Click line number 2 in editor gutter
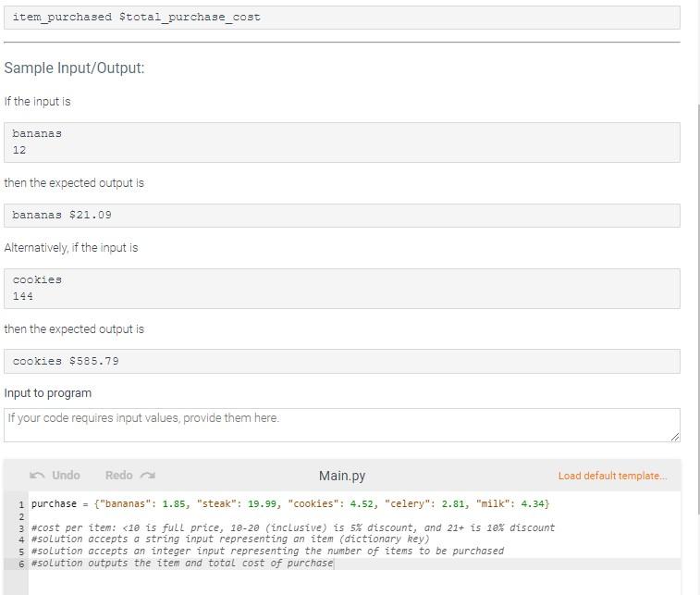The width and height of the screenshot is (700, 595). [21, 517]
